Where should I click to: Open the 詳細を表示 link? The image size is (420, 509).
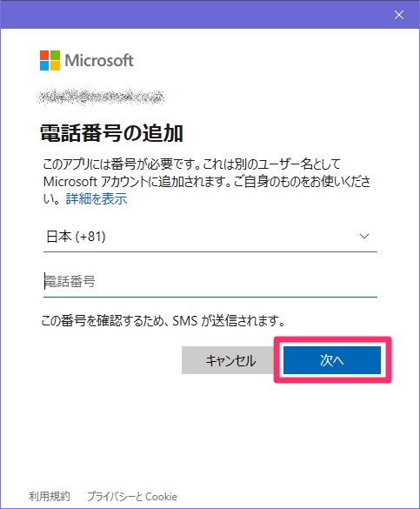(97, 198)
